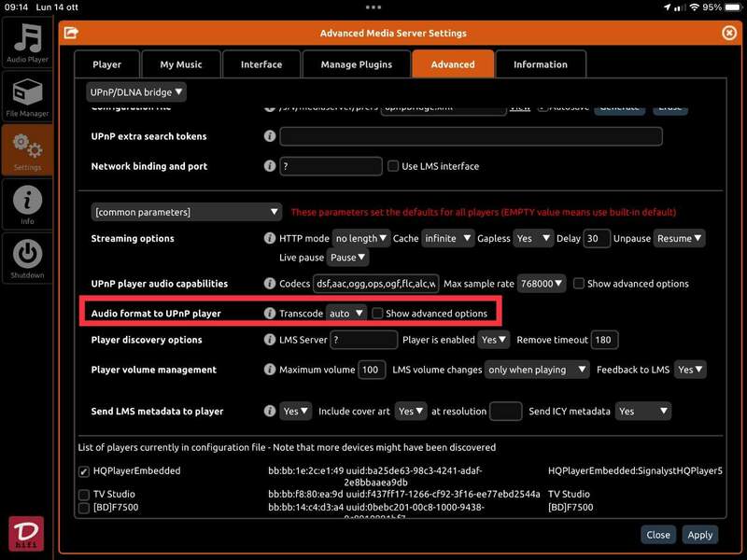Open the File Manager sidebar icon
The width and height of the screenshot is (747, 560).
coord(28,97)
